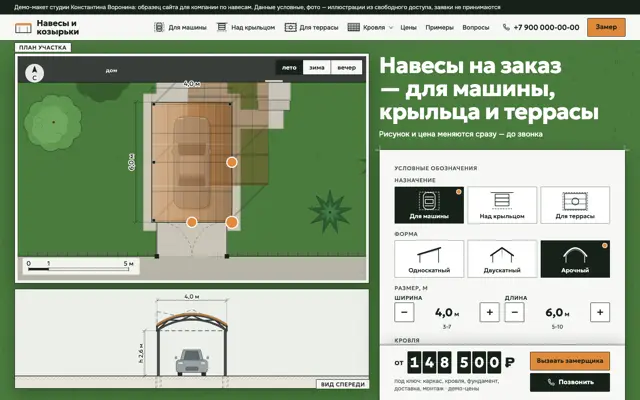Click 'Вызвать замерщика' button
Viewport: 640px width, 400px height.
click(x=570, y=361)
